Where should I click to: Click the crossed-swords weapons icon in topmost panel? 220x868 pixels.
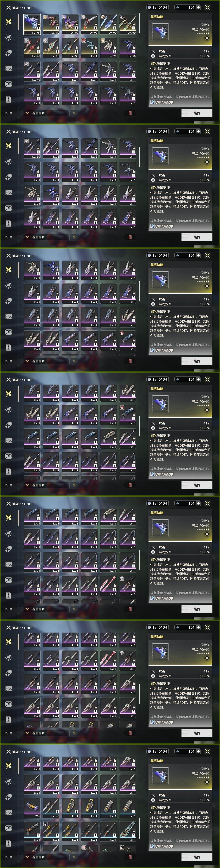point(9,22)
